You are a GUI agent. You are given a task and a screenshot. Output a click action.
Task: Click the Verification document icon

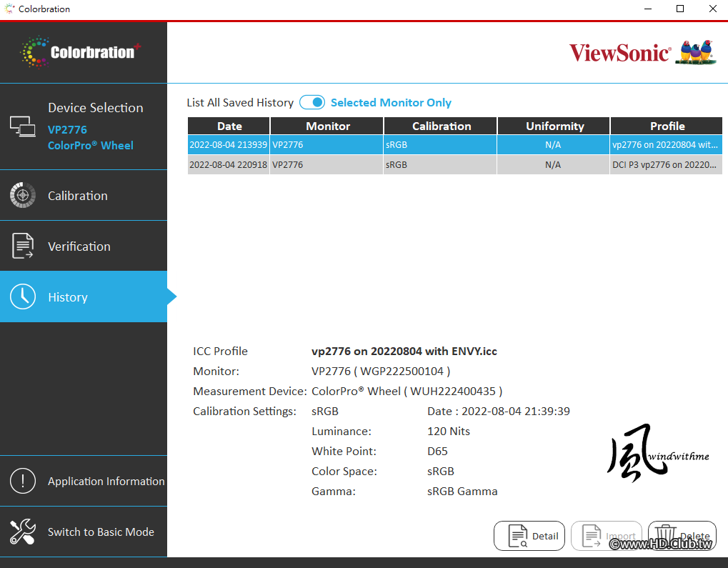22,246
